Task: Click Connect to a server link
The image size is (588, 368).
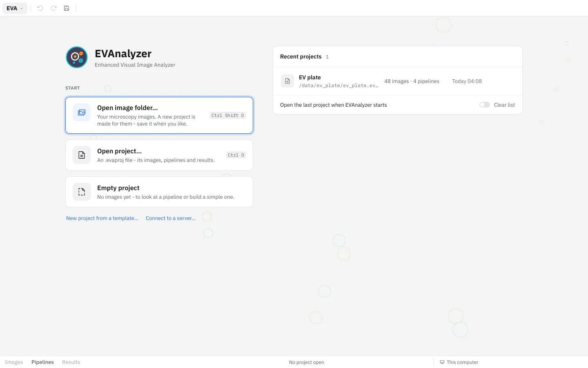Action: 171,218
